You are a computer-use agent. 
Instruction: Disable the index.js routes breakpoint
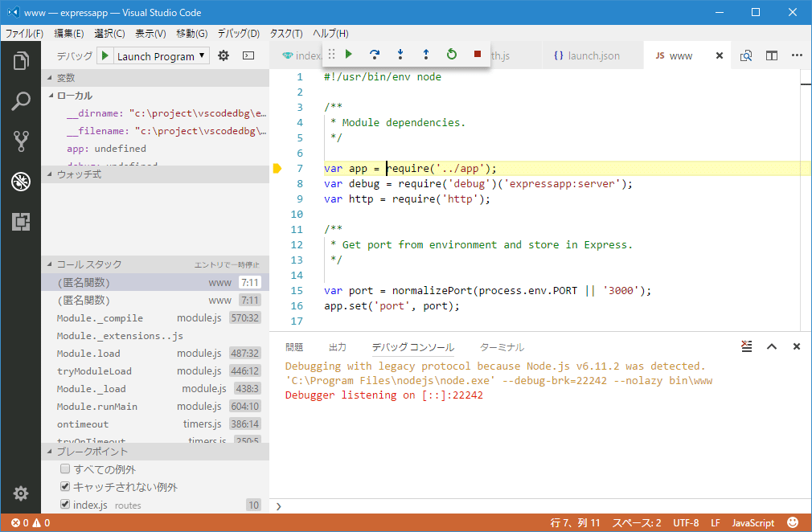click(64, 505)
